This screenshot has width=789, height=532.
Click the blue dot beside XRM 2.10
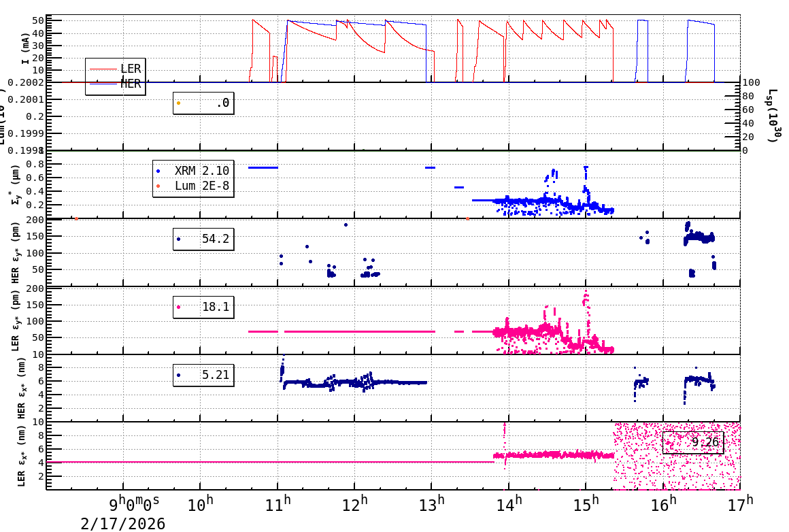click(158, 171)
